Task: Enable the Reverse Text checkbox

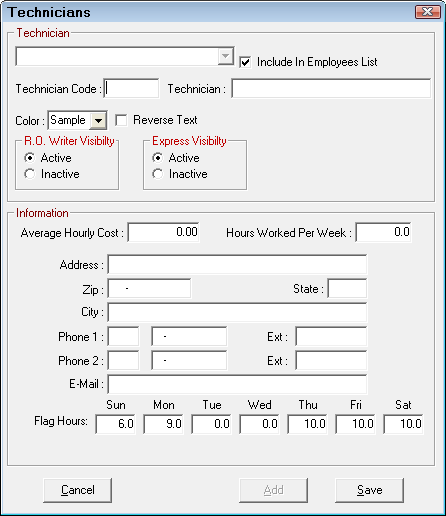Action: tap(121, 120)
